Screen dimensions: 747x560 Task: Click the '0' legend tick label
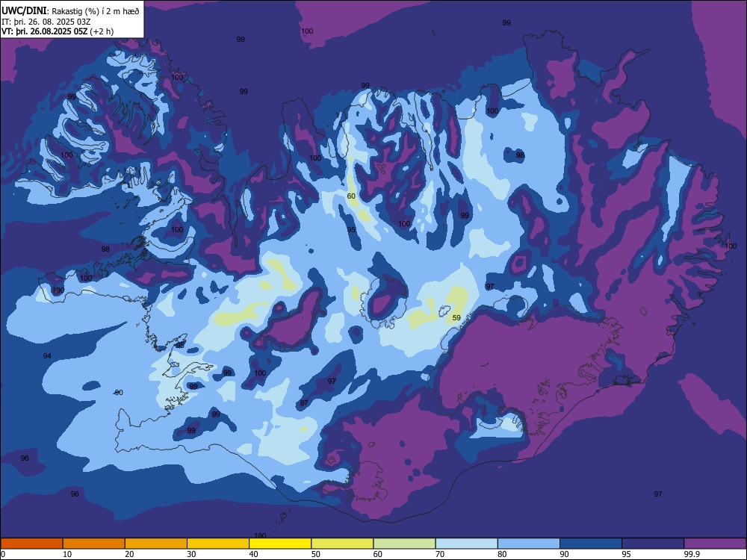tap(3, 554)
